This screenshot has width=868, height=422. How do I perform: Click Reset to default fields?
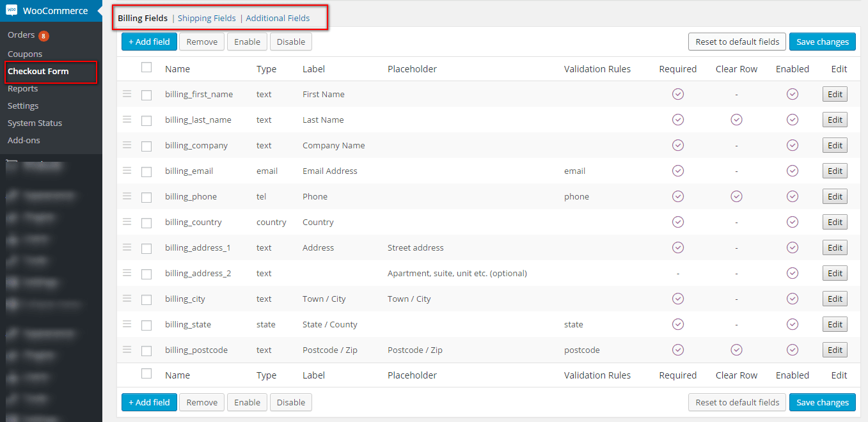point(737,41)
